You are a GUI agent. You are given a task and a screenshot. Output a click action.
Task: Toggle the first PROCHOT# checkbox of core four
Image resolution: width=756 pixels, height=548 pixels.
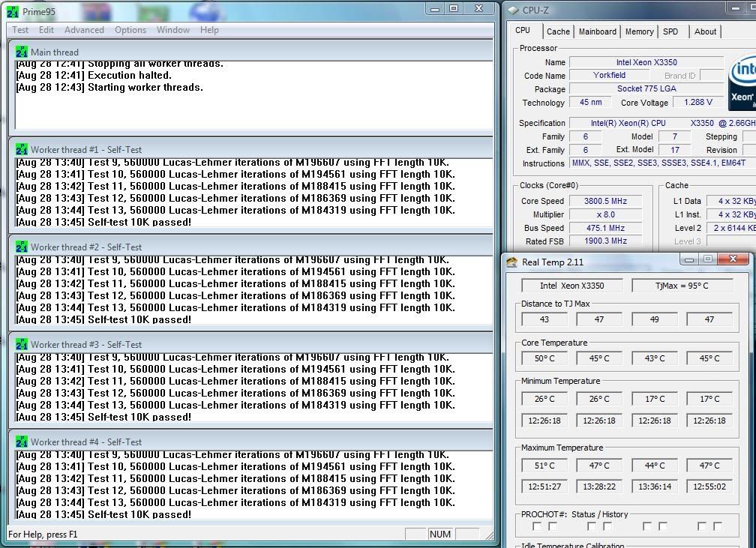pyautogui.click(x=702, y=526)
